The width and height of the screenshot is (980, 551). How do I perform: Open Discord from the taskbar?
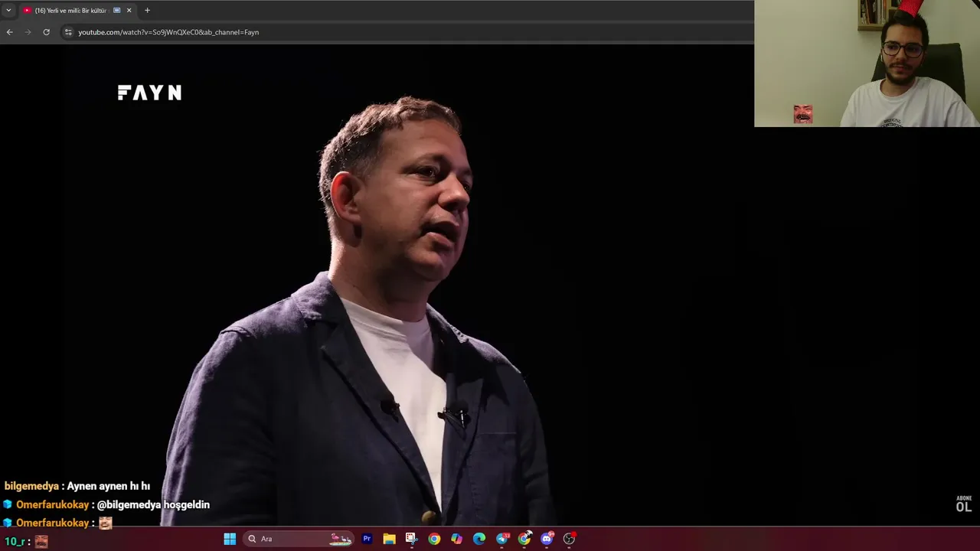coord(547,539)
